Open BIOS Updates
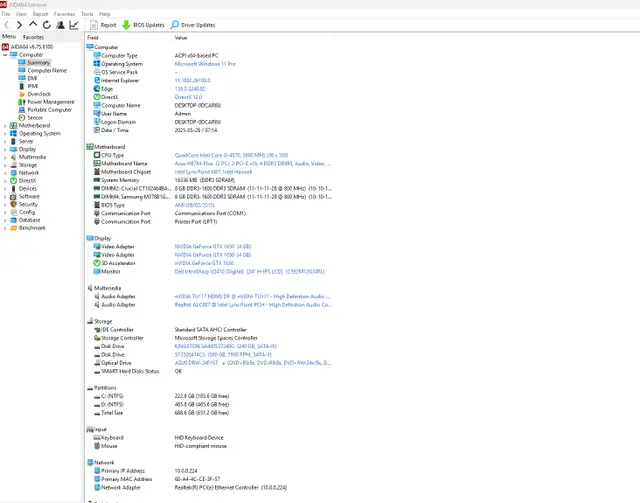 143,25
